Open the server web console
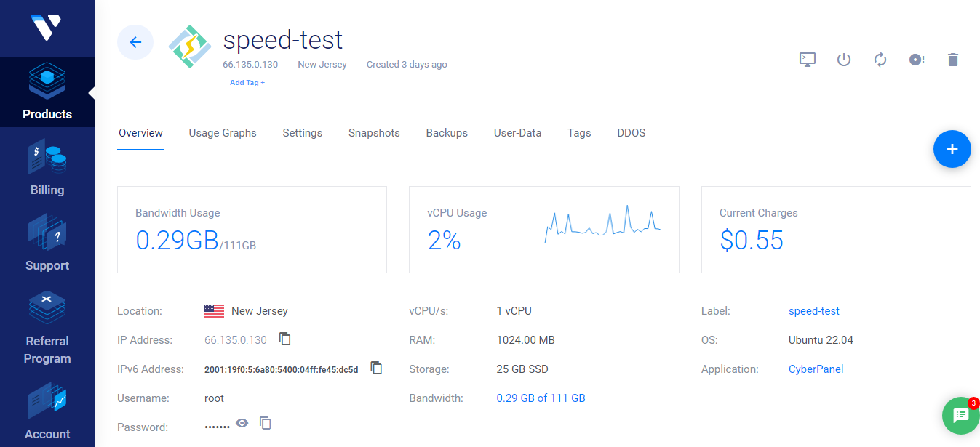The image size is (980, 447). tap(807, 60)
